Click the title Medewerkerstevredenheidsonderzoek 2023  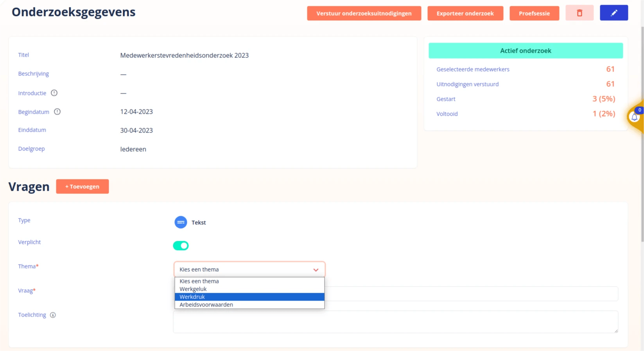tap(184, 56)
